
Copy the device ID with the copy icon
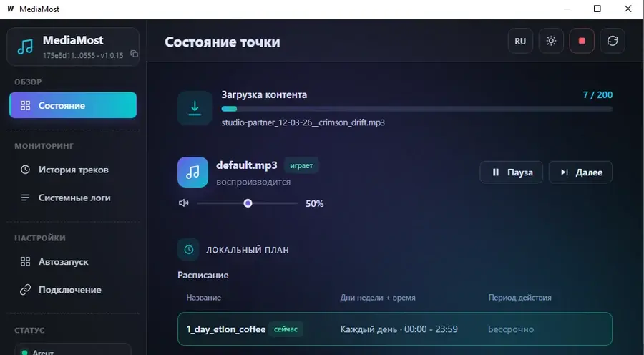[x=135, y=54]
